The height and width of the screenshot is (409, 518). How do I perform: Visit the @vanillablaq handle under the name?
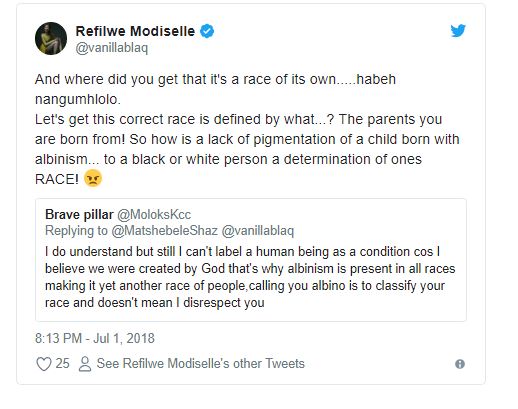point(111,48)
